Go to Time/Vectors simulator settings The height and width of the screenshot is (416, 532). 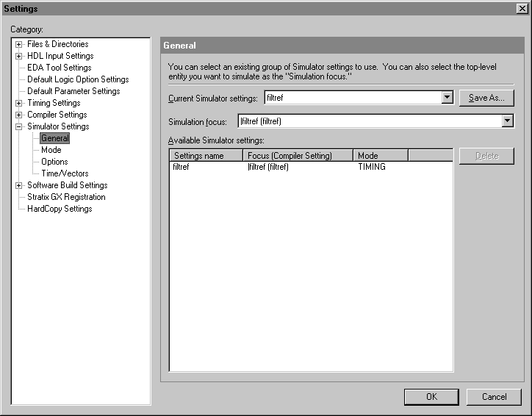coord(65,173)
